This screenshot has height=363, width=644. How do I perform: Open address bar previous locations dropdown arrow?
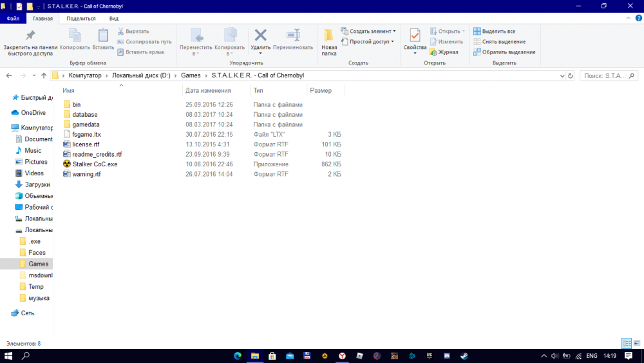point(562,75)
